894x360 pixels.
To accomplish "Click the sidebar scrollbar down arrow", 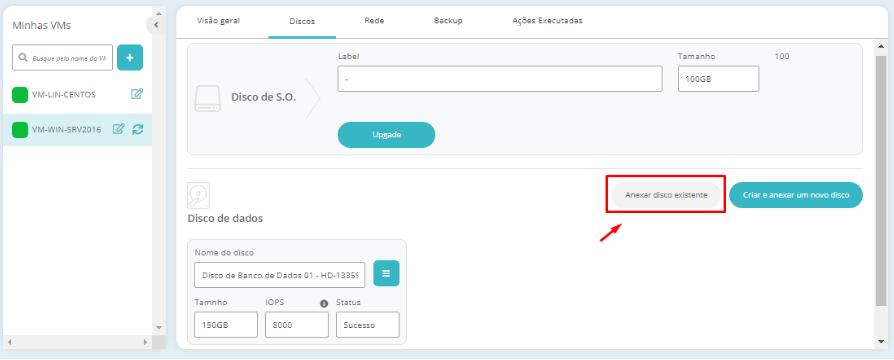I will click(159, 327).
